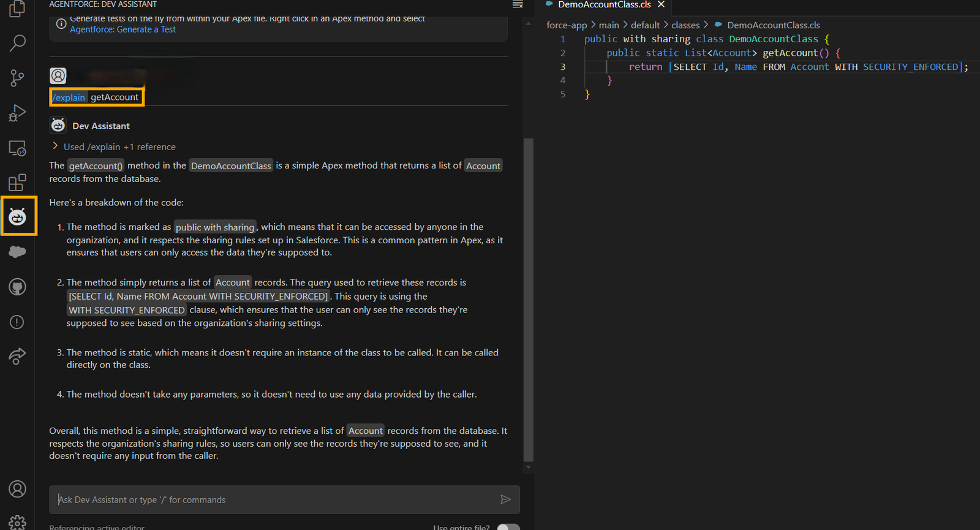This screenshot has width=980, height=530.
Task: Click classes in the breadcrumb
Action: (685, 25)
